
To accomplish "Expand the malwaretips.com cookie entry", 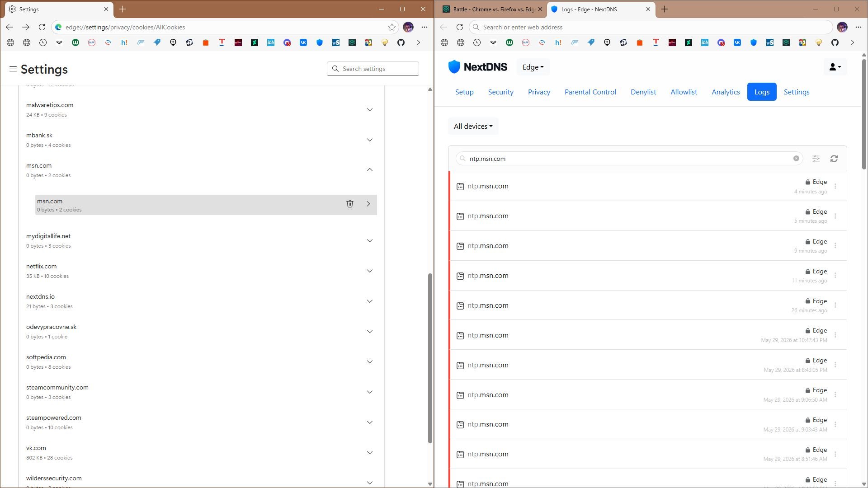I will (370, 110).
